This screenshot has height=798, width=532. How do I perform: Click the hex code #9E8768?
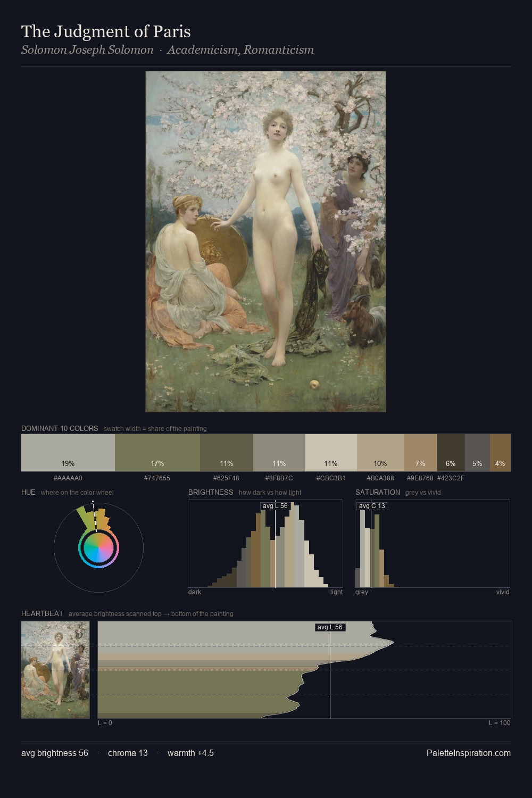(420, 478)
